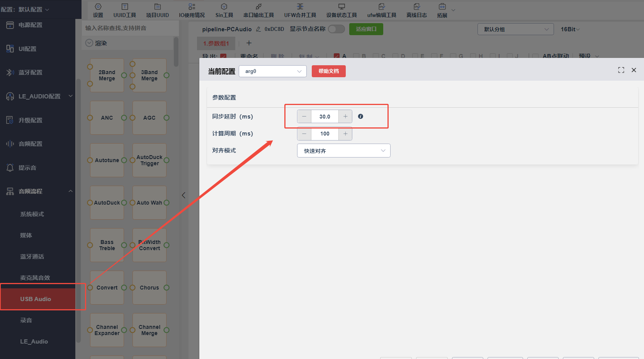This screenshot has width=644, height=359.
Task: Launch the Sin工具
Action: coord(224,10)
